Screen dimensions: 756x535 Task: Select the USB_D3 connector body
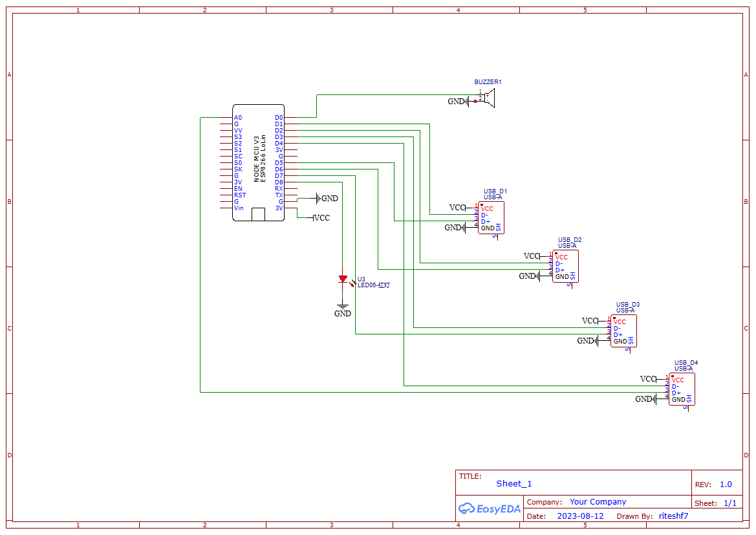pos(623,331)
